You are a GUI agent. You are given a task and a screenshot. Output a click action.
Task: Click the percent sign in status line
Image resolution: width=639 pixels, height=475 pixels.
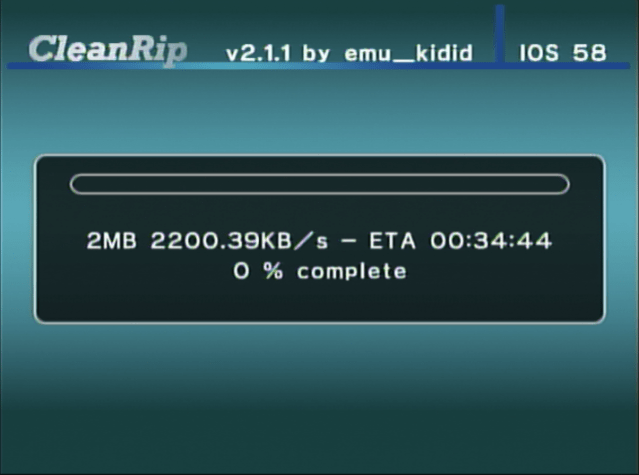click(273, 270)
